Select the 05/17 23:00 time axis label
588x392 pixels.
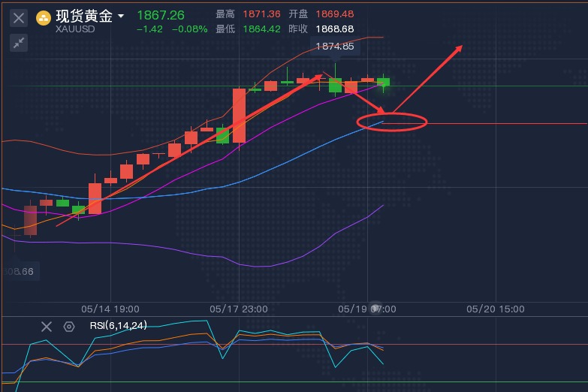click(x=238, y=309)
